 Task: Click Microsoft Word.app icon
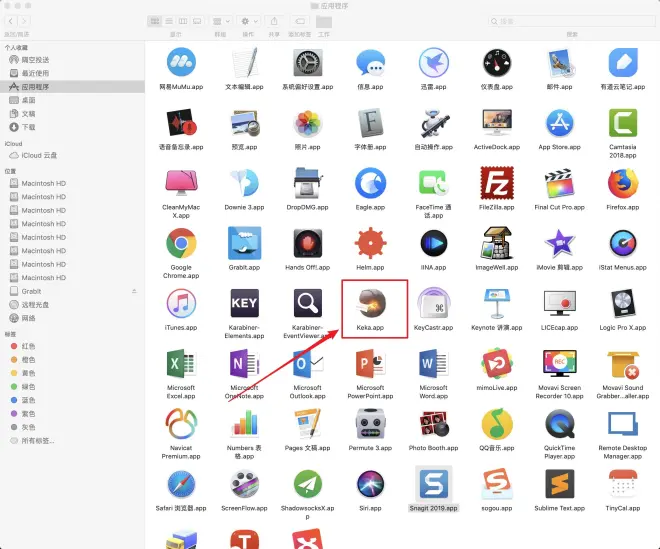pyautogui.click(x=434, y=363)
